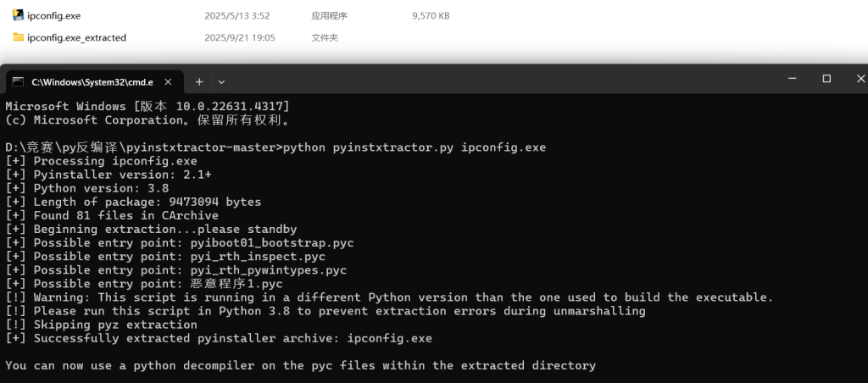Click the ipconfig.exe_extracted folder icon
868x383 pixels.
click(x=18, y=37)
